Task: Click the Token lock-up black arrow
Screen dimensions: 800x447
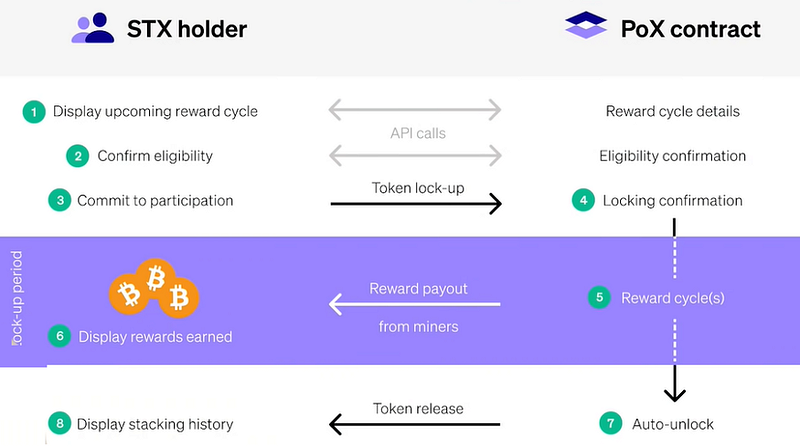Action: click(416, 204)
